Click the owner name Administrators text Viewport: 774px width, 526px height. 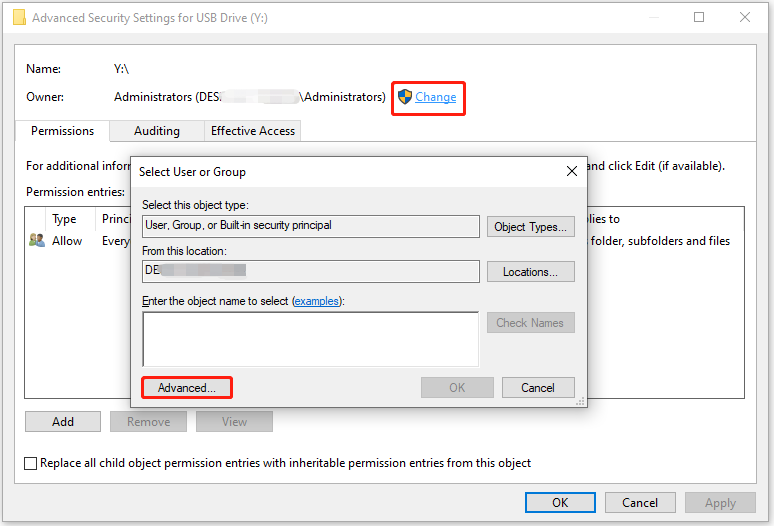point(250,97)
